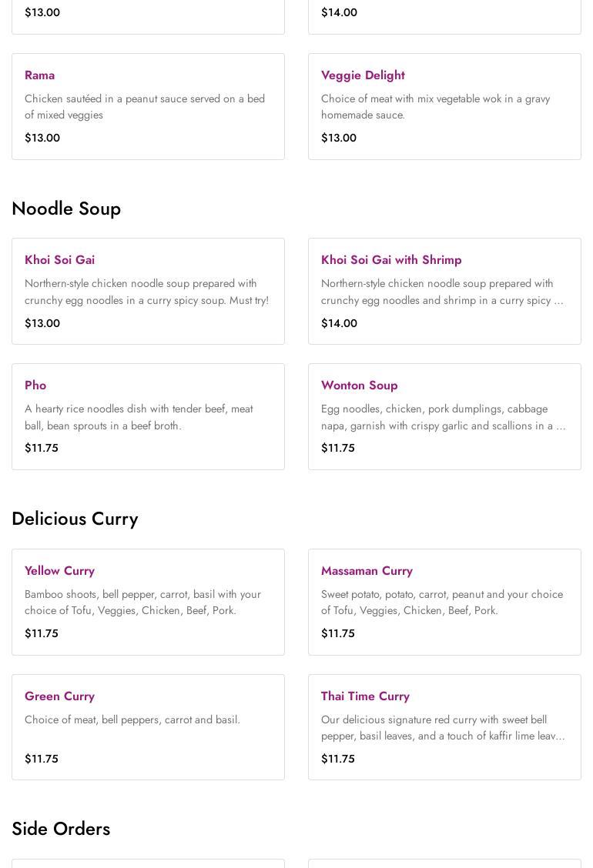Image resolution: width=593 pixels, height=868 pixels.
Task: Pick the Massaman Curry dish
Action: pos(367,571)
